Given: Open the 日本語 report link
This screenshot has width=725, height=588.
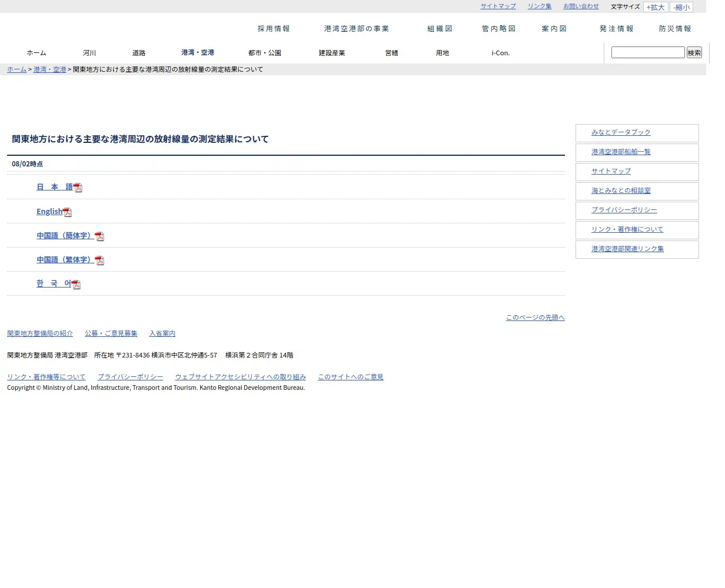Looking at the screenshot, I should (55, 187).
